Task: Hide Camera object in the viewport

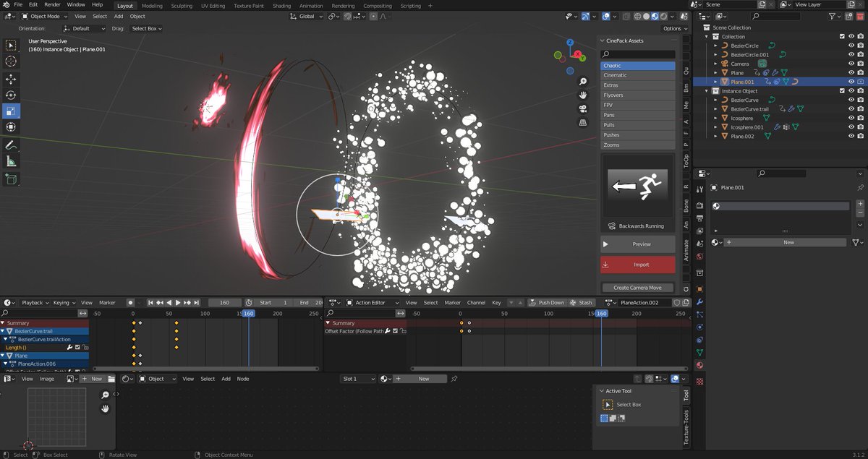Action: click(x=851, y=64)
